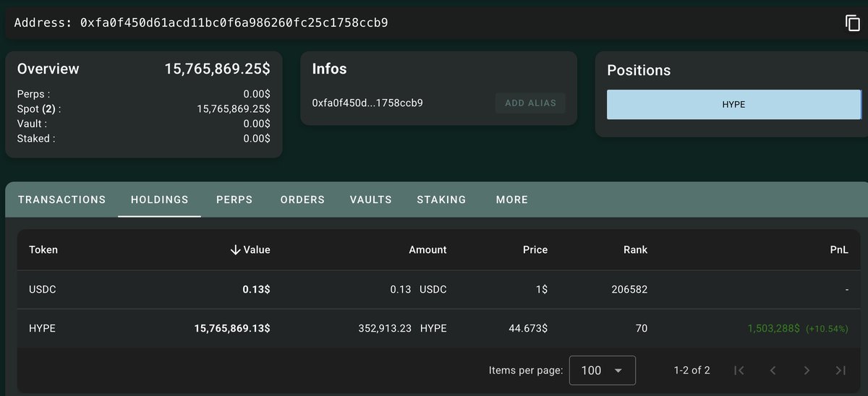868x396 pixels.
Task: Switch to the Vaults tab
Action: tap(371, 199)
